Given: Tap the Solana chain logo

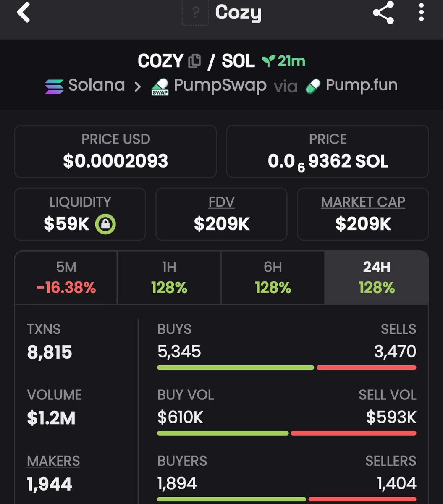Looking at the screenshot, I should (x=55, y=86).
